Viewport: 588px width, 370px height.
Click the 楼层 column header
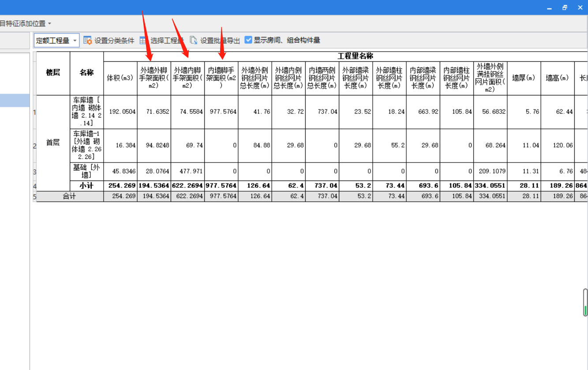pyautogui.click(x=53, y=73)
